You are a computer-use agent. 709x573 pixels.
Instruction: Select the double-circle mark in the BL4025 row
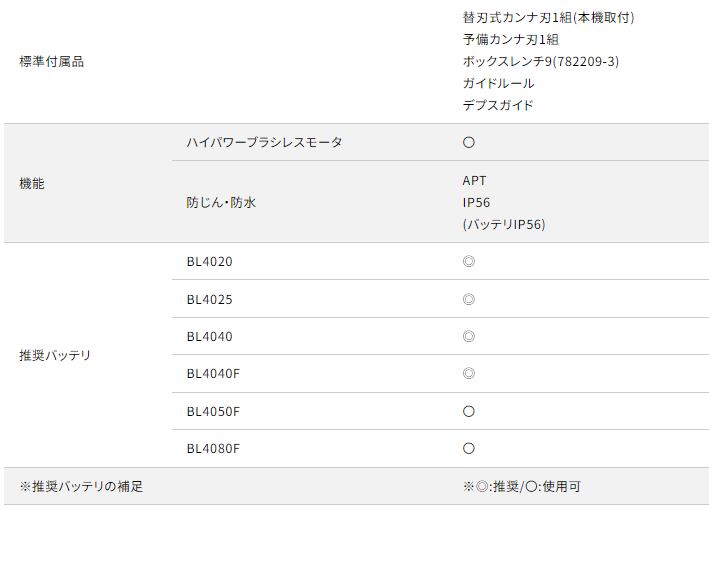(468, 299)
